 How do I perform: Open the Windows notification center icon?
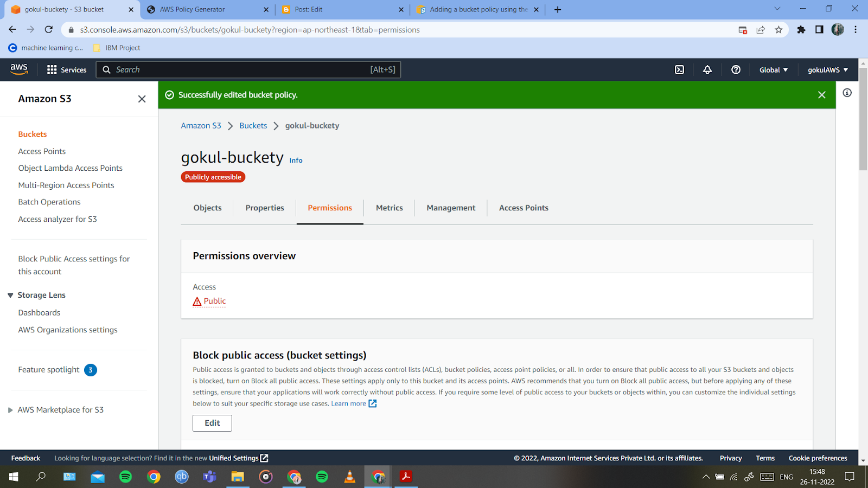(850, 477)
